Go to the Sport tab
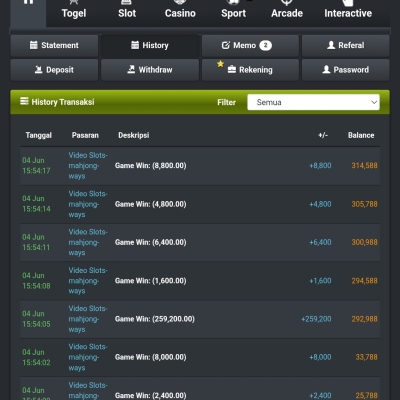Viewport: 400px width, 400px height. click(233, 13)
